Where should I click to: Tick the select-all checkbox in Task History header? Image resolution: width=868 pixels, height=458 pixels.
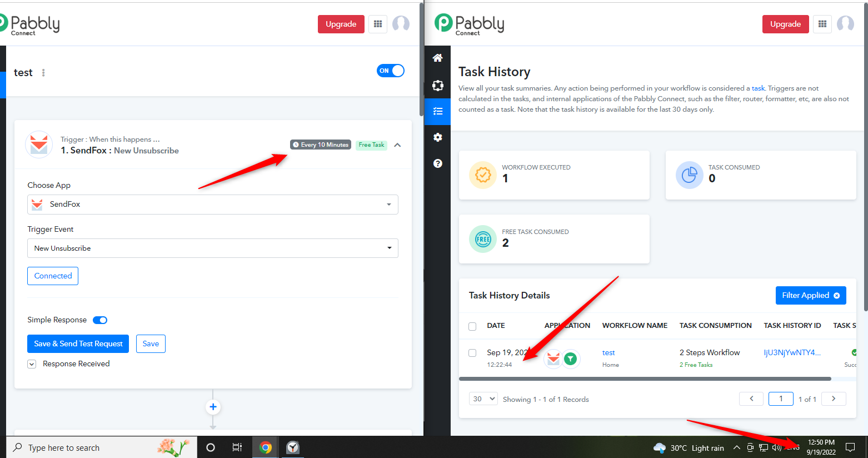click(x=472, y=326)
